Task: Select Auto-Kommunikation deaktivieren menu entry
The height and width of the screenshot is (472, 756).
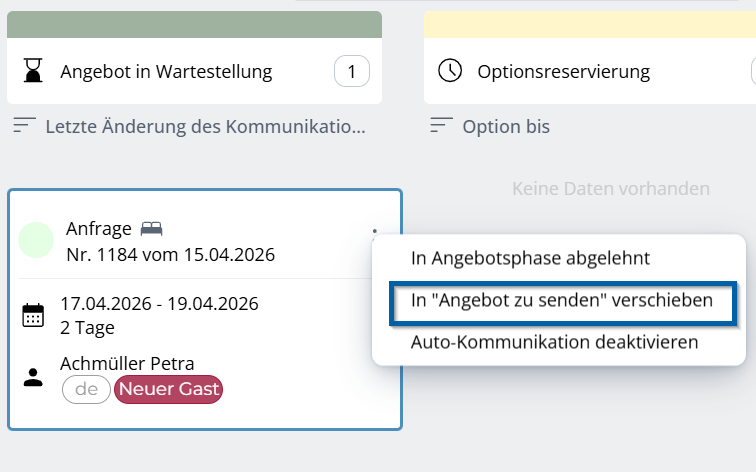Action: pyautogui.click(x=554, y=342)
